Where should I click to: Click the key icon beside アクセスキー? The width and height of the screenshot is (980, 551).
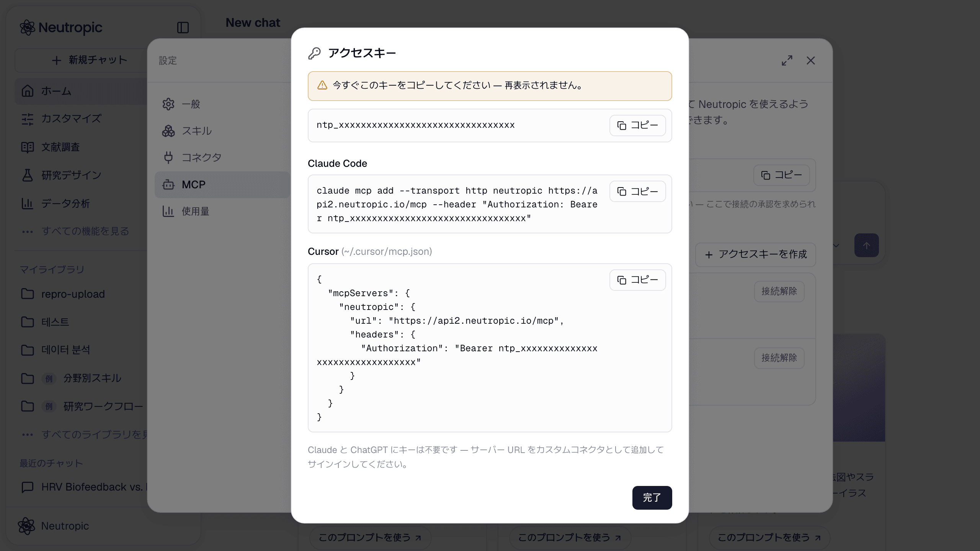[x=314, y=53]
